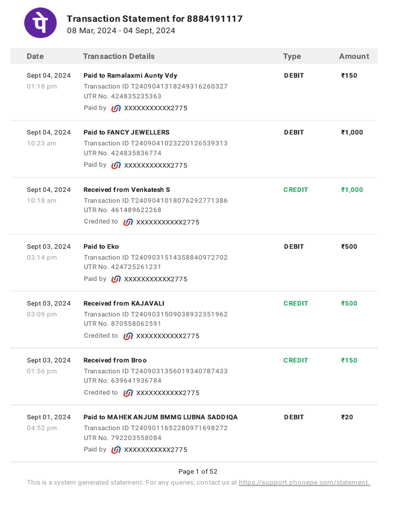399x532 pixels.
Task: Click the Transaction Details column header
Action: [119, 56]
